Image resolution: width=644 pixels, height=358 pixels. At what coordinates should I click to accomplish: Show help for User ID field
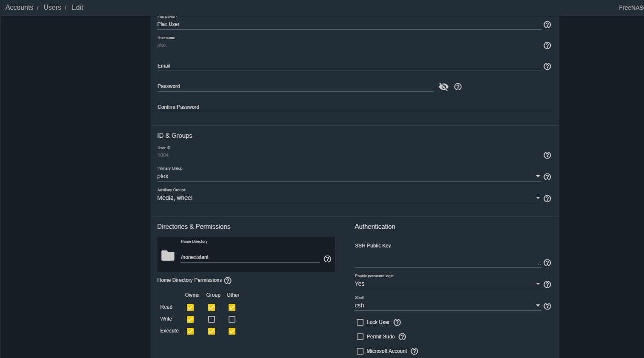547,155
